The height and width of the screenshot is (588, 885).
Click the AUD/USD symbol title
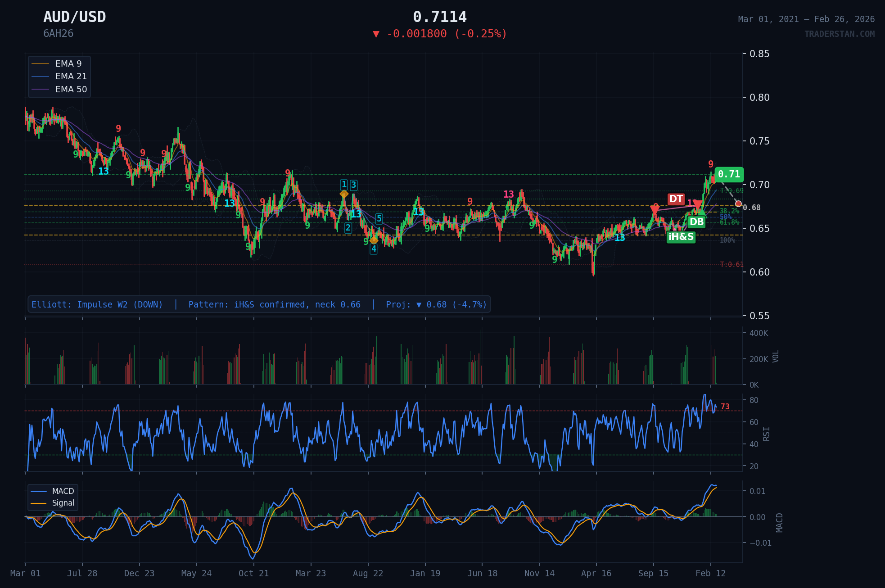(74, 17)
